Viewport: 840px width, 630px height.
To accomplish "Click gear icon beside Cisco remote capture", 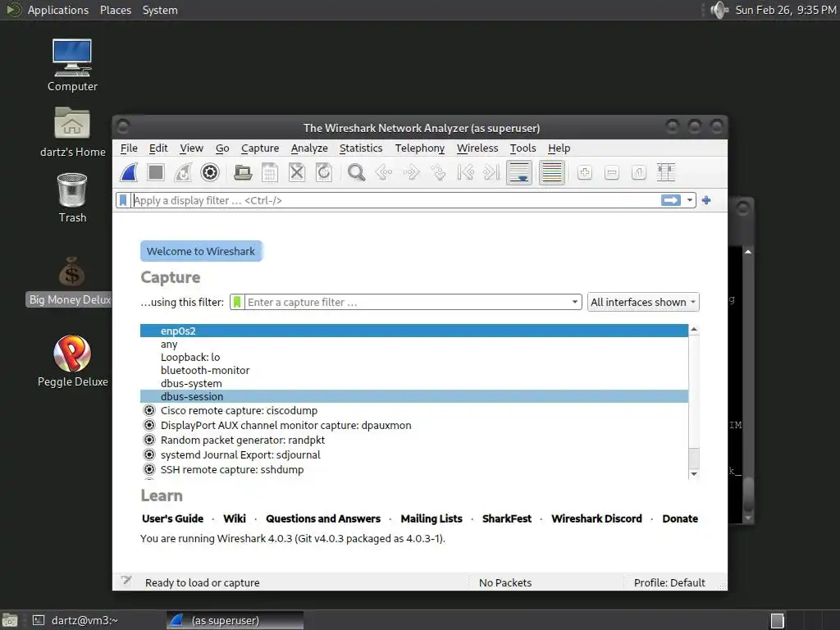I will click(149, 411).
